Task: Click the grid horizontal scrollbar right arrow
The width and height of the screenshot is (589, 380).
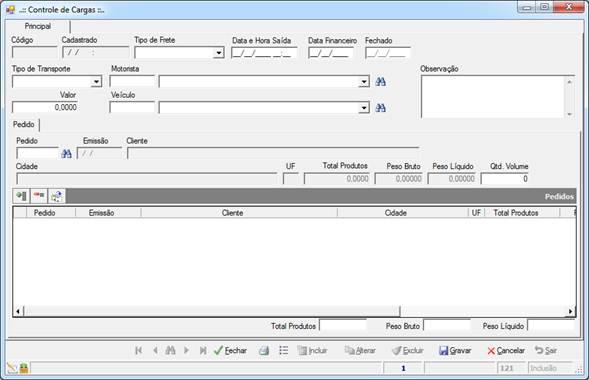Action: (570, 311)
